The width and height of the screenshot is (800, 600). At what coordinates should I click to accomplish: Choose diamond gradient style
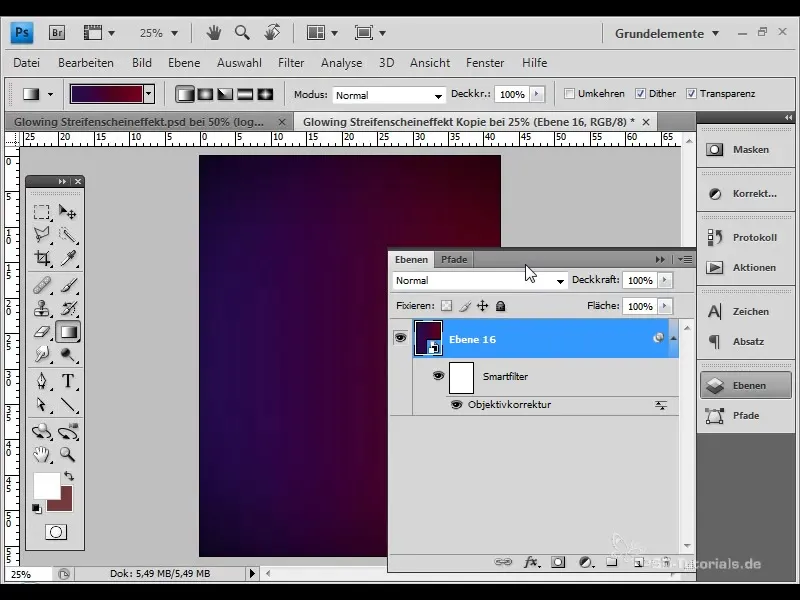point(265,94)
